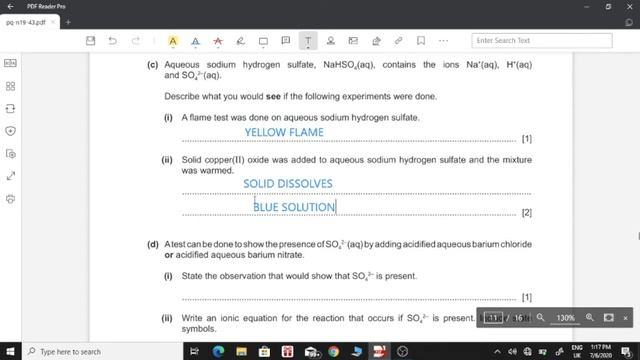Viewport: 640px width, 360px height.
Task: Switch to the pq-n19-43.pdf tab
Action: (26, 22)
